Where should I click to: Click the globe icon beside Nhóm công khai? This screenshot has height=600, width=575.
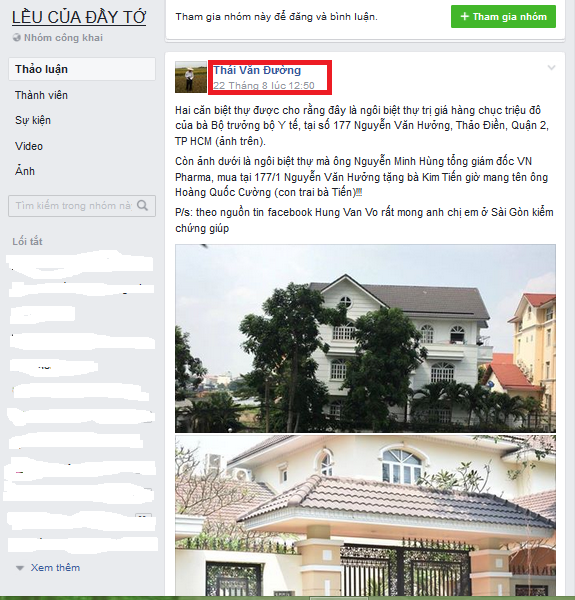[17, 38]
